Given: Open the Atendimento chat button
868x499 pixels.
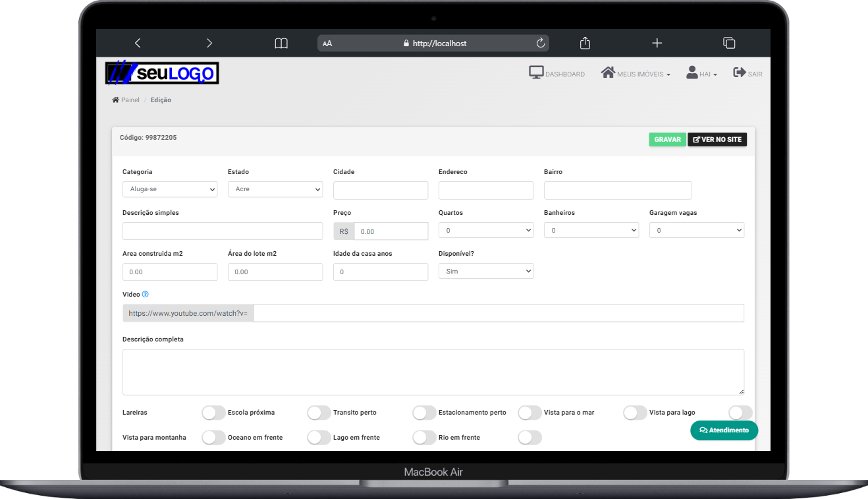Looking at the screenshot, I should pyautogui.click(x=724, y=430).
